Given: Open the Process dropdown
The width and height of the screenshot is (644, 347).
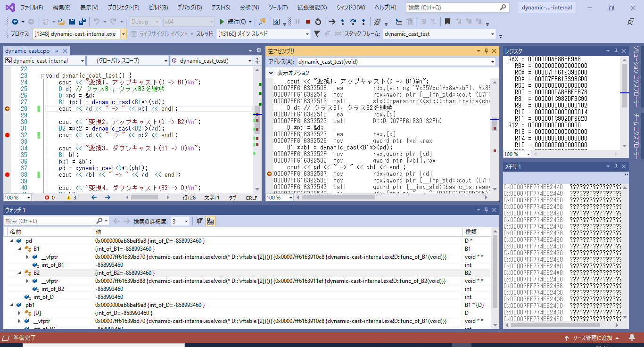Looking at the screenshot, I should tap(124, 34).
